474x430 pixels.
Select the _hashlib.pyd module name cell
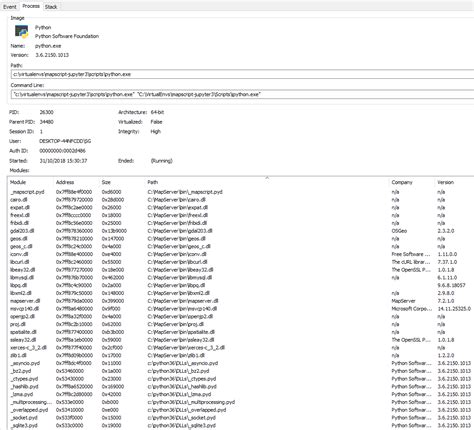pyautogui.click(x=24, y=386)
